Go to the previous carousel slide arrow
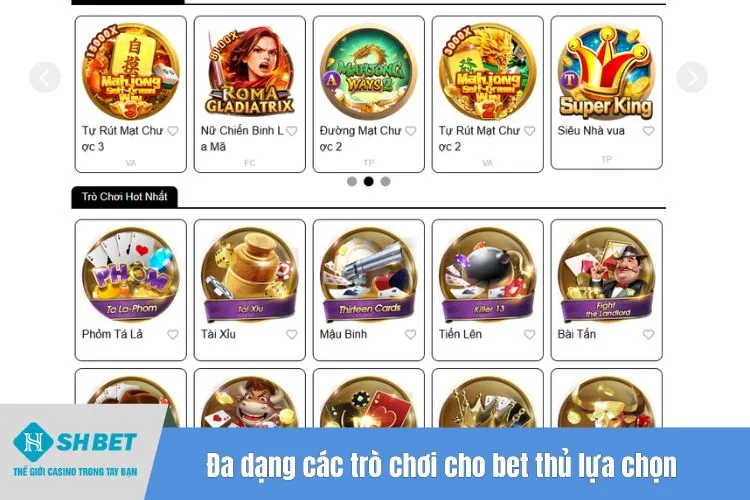This screenshot has height=500, width=750. click(45, 77)
